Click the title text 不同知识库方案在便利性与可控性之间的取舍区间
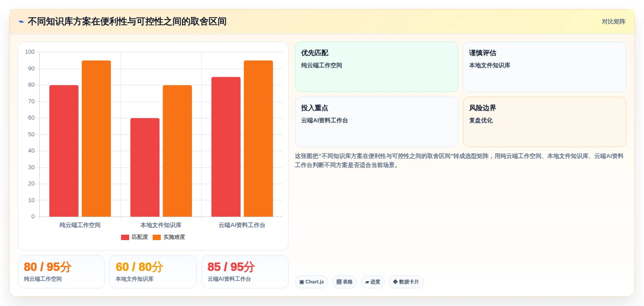 point(127,22)
